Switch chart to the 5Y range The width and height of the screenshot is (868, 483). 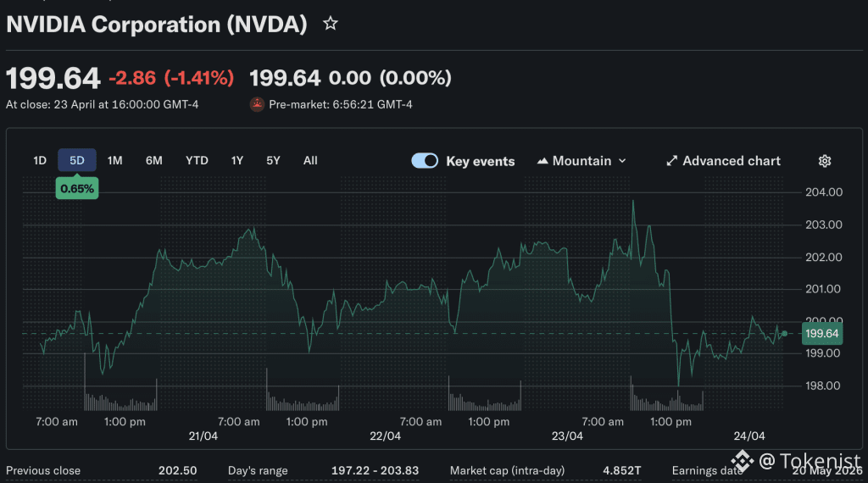tap(273, 160)
